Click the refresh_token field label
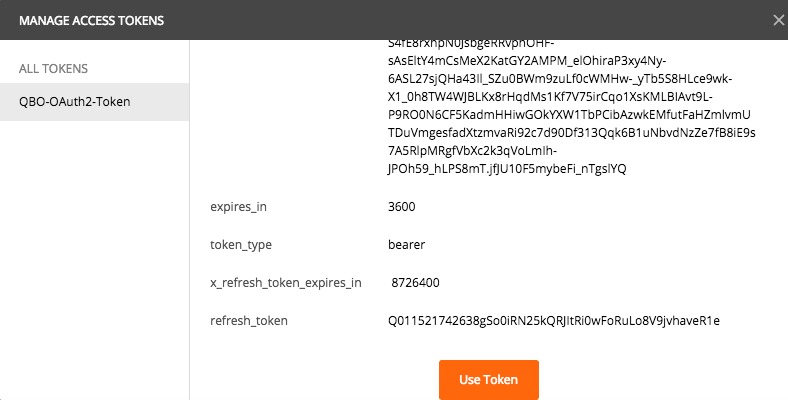Viewport: 788px width, 400px height. click(x=249, y=321)
